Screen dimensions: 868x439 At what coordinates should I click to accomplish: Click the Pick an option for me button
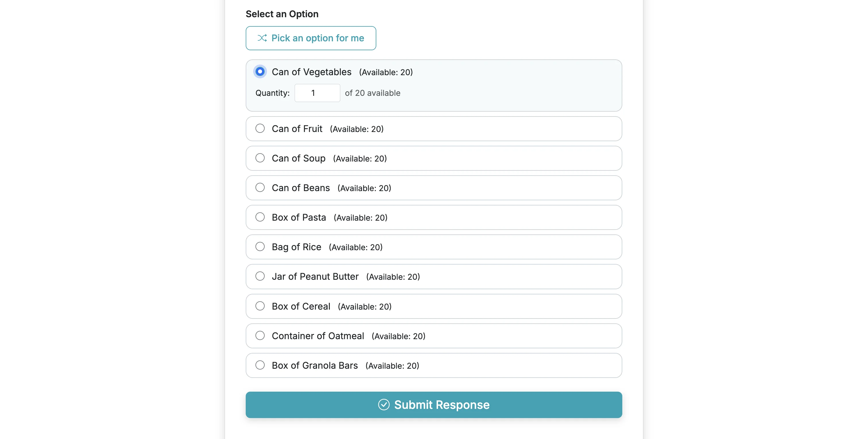[x=311, y=38]
